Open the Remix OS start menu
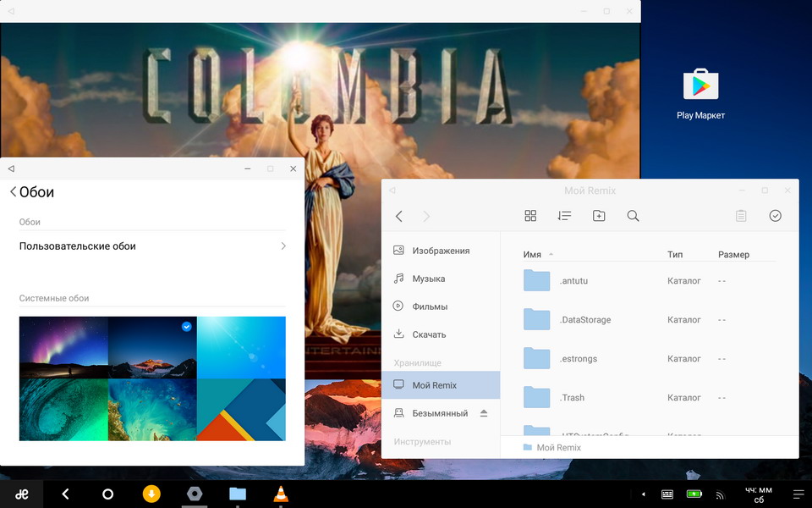Screen dimensions: 812x508 (21, 494)
